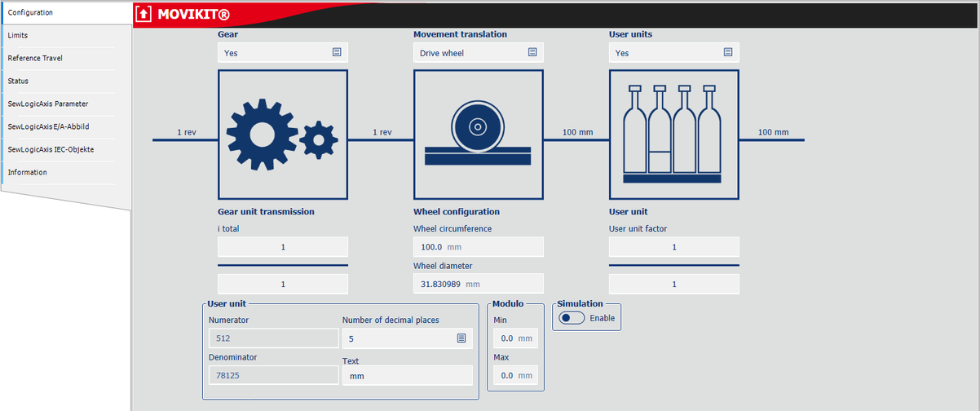Click the Modulo Max value field
Image resolution: width=980 pixels, height=411 pixels.
tap(516, 375)
